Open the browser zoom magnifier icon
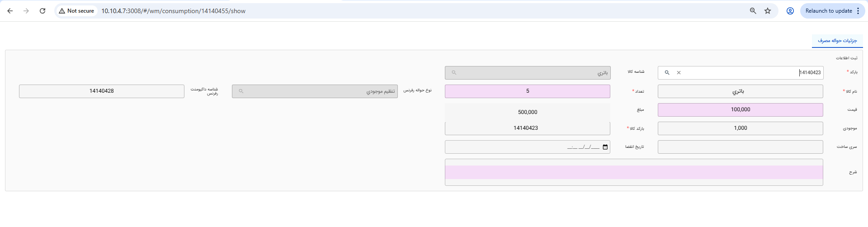868x227 pixels. pyautogui.click(x=753, y=11)
